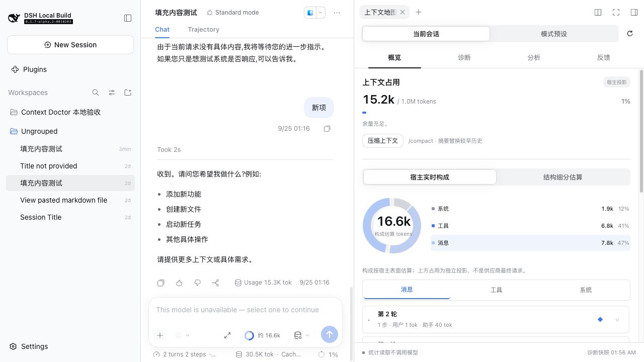Open workspace filter options icon
The width and height of the screenshot is (644, 362).
112,93
